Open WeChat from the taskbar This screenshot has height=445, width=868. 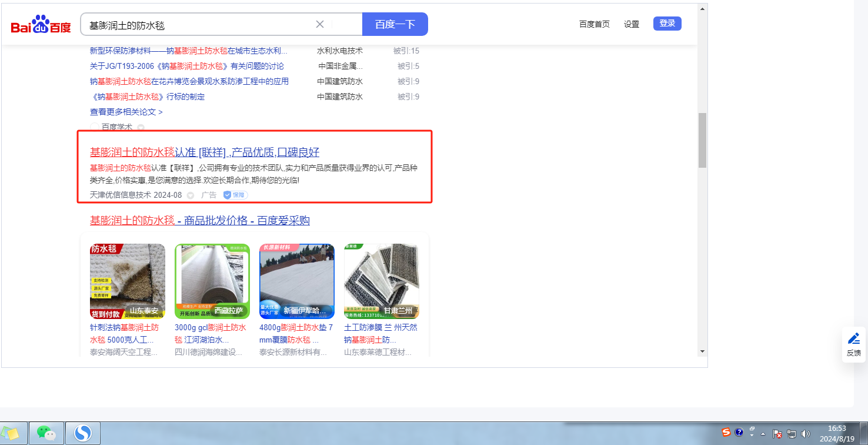[46, 433]
